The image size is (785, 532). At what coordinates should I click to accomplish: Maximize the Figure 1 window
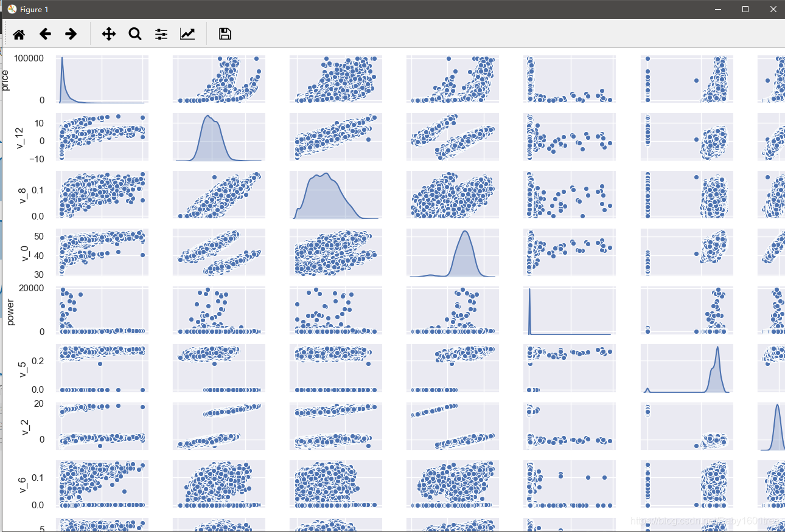click(745, 9)
